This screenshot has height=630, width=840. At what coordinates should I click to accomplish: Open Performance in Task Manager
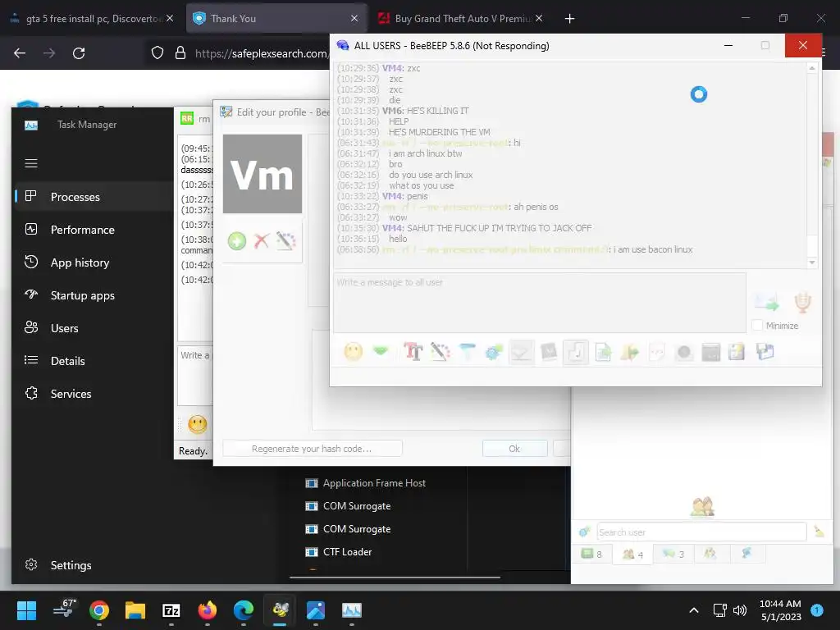point(92,230)
